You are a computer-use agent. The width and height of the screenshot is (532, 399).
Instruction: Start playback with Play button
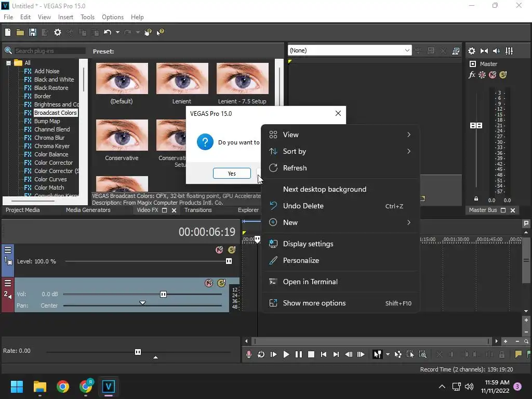coord(286,354)
